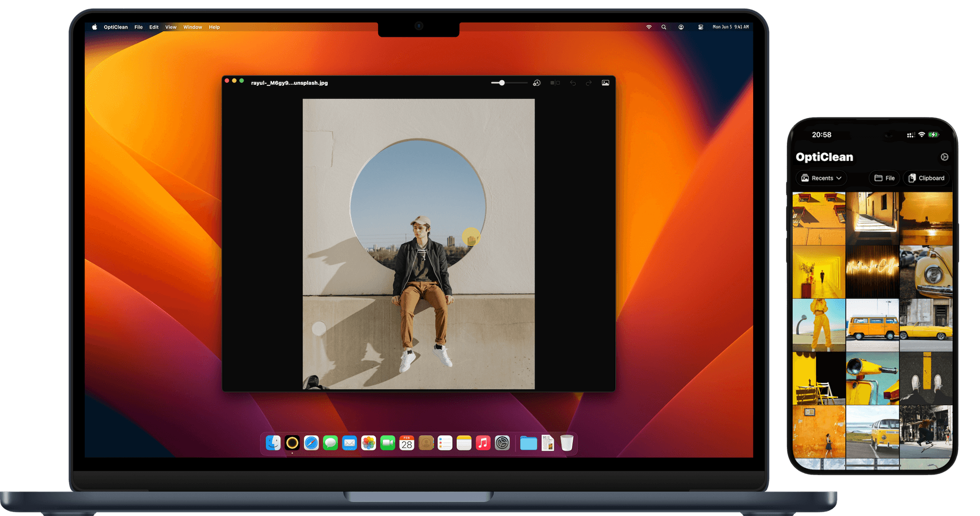Image resolution: width=980 pixels, height=516 pixels.
Task: Tap the File button on iPhone
Action: coord(885,178)
